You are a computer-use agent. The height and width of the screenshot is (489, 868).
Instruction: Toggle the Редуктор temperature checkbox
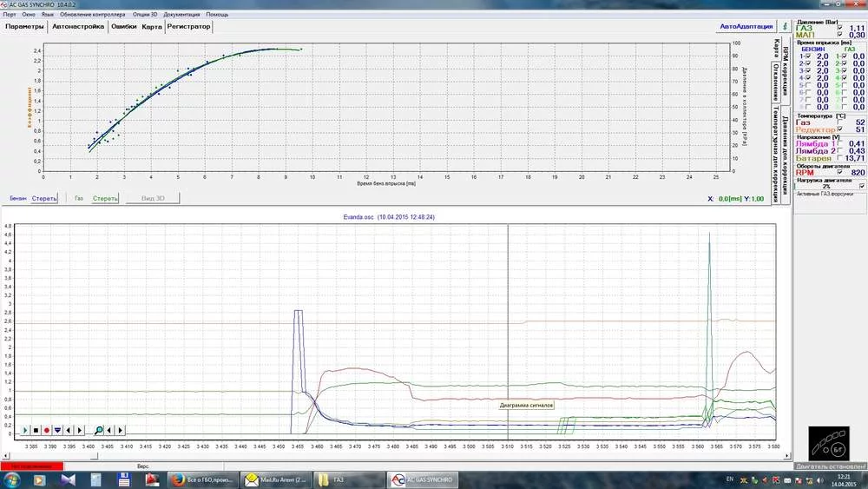(840, 129)
